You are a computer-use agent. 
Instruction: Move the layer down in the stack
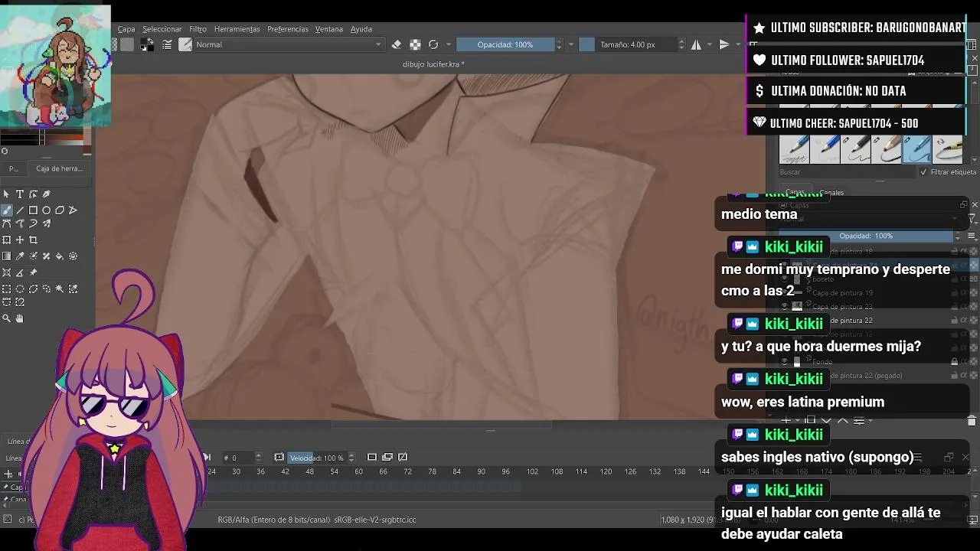coord(827,421)
